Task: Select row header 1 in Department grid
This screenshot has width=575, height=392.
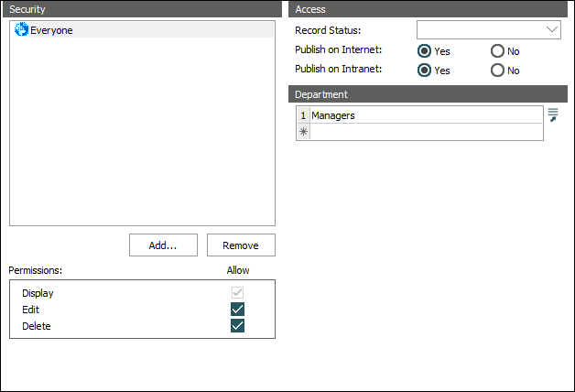Action: tap(303, 116)
